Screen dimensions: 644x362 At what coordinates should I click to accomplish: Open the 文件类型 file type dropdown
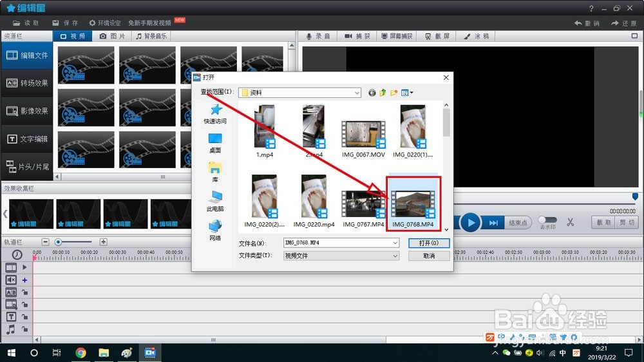pyautogui.click(x=341, y=256)
